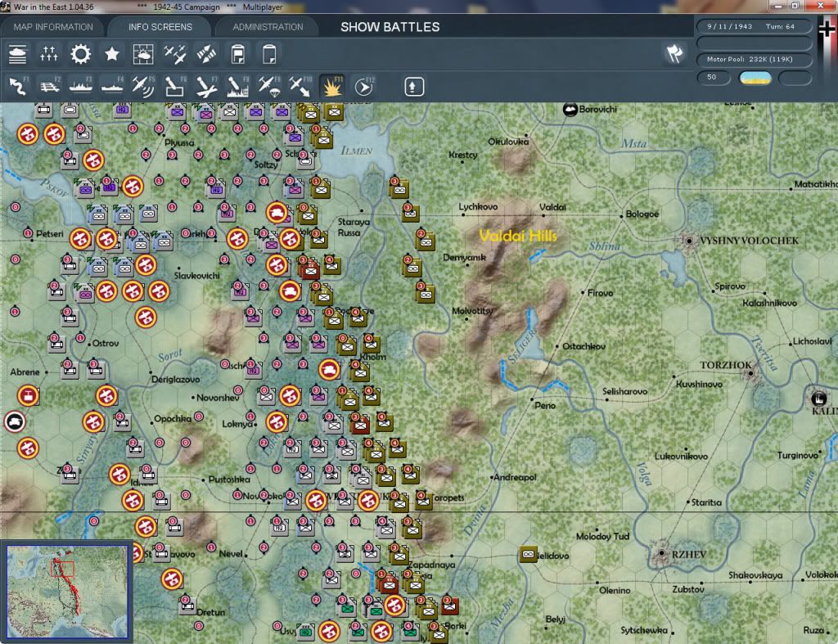Toggle F3 naval transport mode
This screenshot has height=644, width=838.
pos(81,87)
